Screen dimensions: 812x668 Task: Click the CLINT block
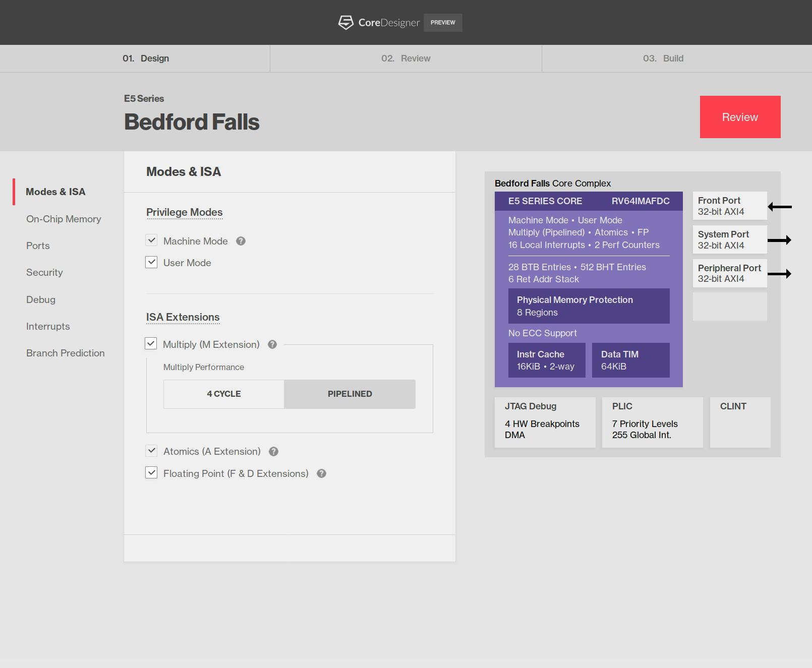[740, 422]
